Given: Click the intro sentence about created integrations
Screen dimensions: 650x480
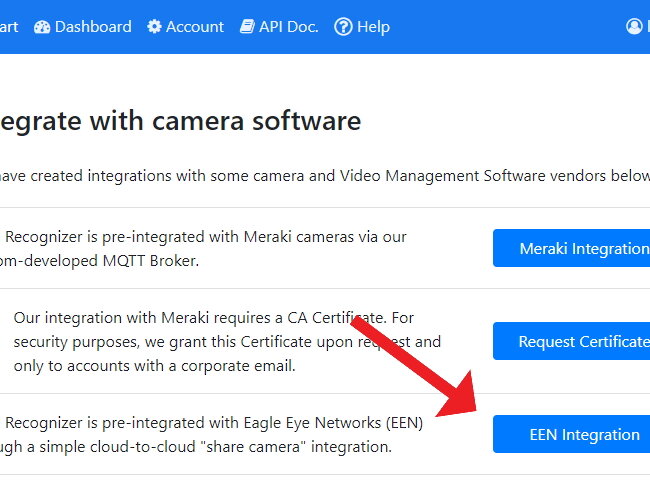Looking at the screenshot, I should [x=325, y=176].
